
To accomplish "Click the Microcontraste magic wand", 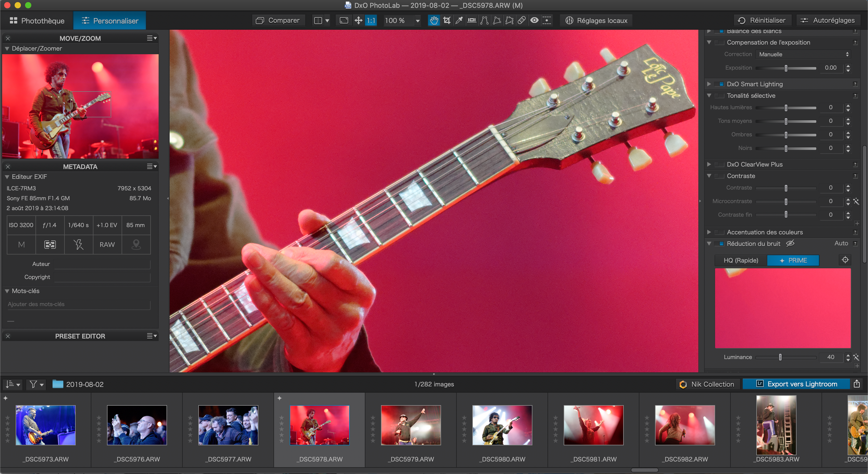I will pos(856,201).
